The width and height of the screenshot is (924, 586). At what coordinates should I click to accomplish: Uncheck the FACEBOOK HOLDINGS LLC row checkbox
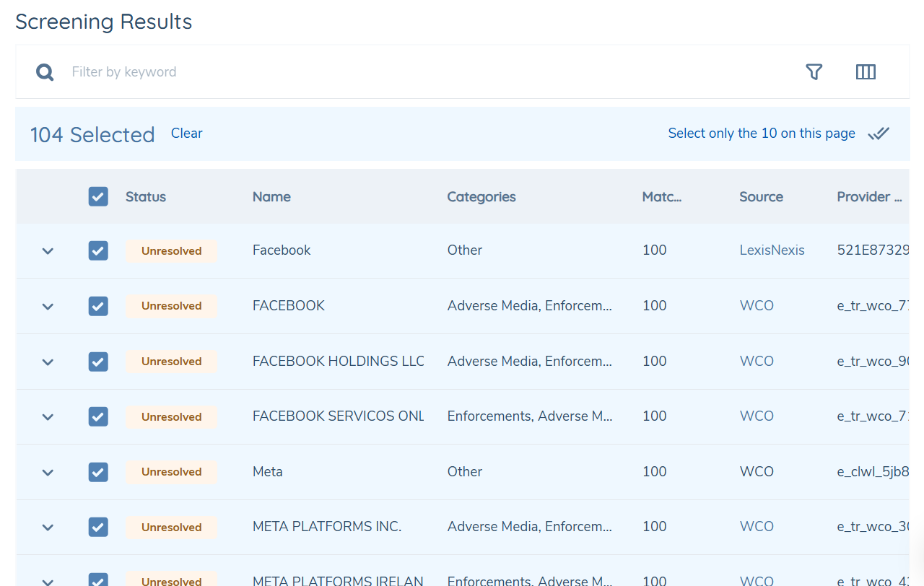point(98,362)
